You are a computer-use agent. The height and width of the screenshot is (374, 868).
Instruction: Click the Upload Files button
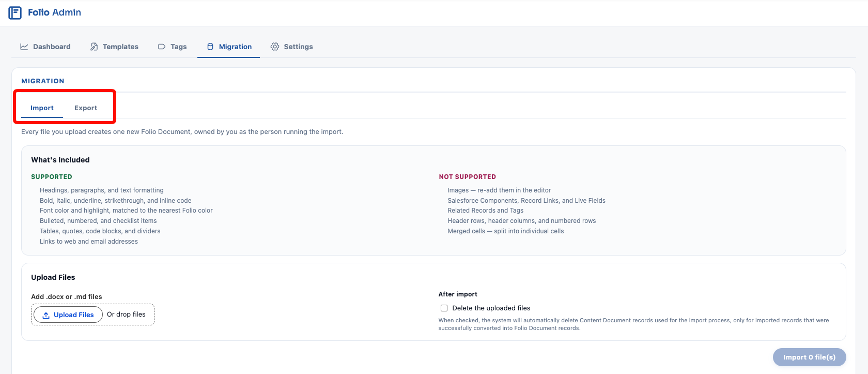[68, 315]
